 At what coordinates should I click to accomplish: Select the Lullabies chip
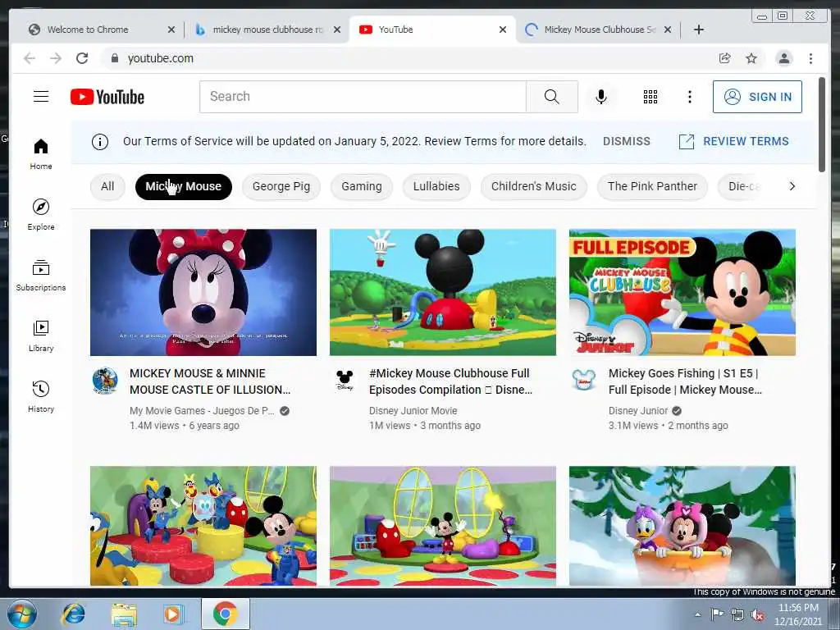(x=436, y=186)
